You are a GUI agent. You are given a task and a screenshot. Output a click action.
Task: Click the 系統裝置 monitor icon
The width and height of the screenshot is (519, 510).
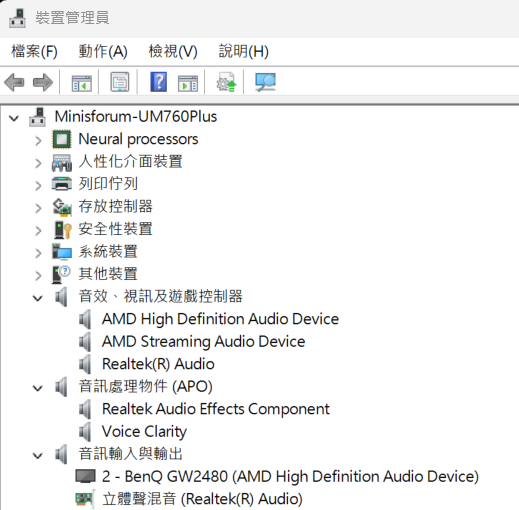coord(62,252)
